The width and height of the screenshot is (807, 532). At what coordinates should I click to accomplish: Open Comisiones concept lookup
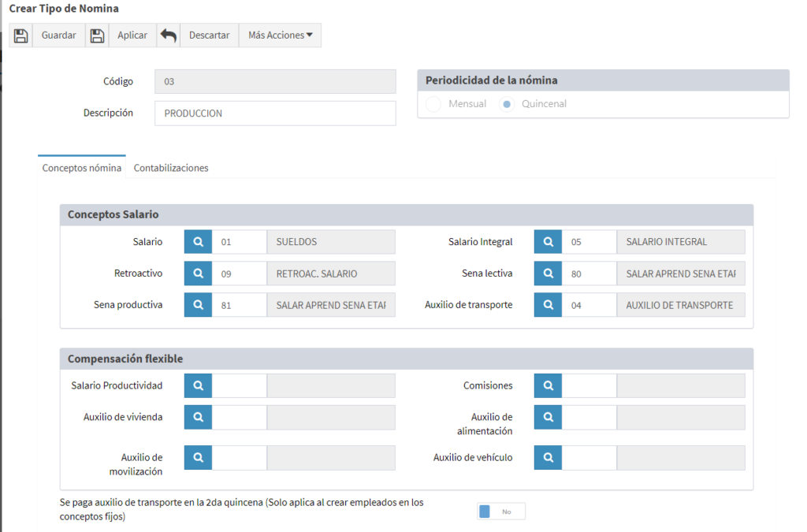[548, 385]
